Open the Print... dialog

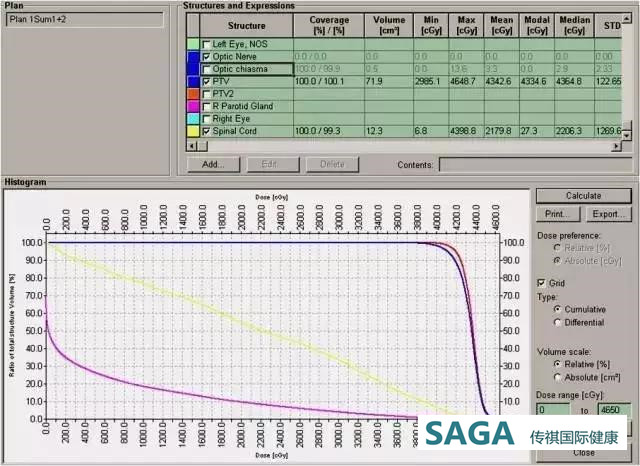click(558, 213)
